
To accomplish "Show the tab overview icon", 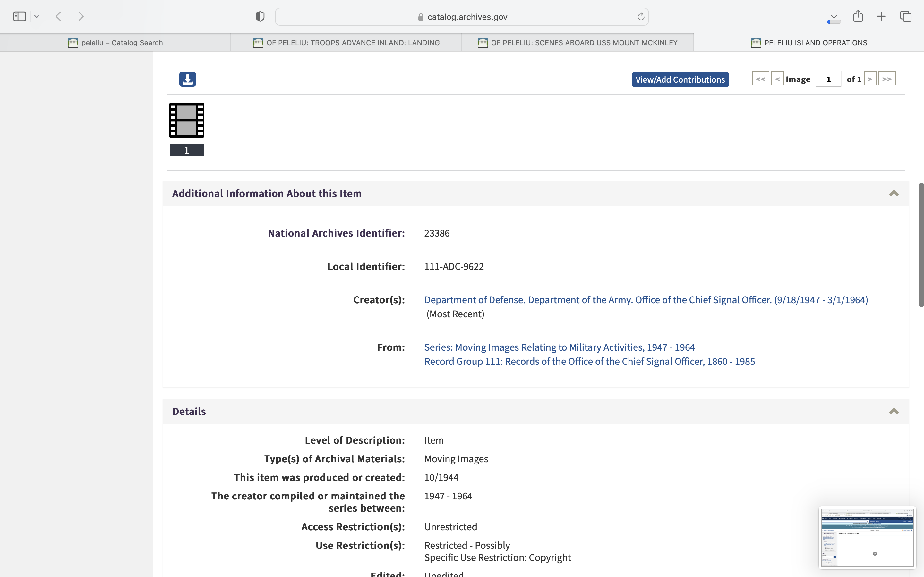I will [906, 16].
